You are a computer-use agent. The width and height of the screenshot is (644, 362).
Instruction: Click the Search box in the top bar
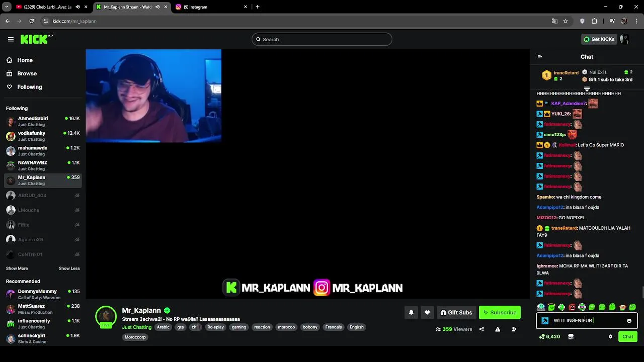[x=322, y=39]
